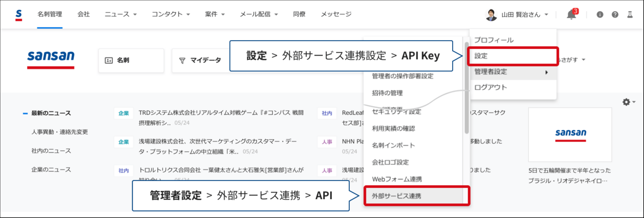Click the business card icon in 名刺 button
The height and width of the screenshot is (218, 644).
[x=109, y=60]
